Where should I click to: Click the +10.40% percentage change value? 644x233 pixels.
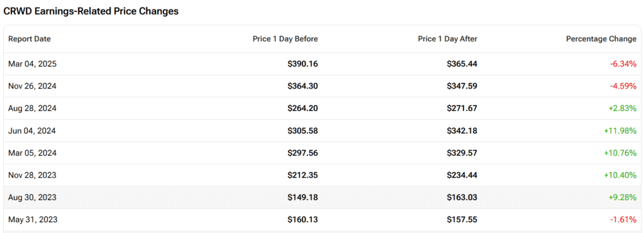coord(620,175)
